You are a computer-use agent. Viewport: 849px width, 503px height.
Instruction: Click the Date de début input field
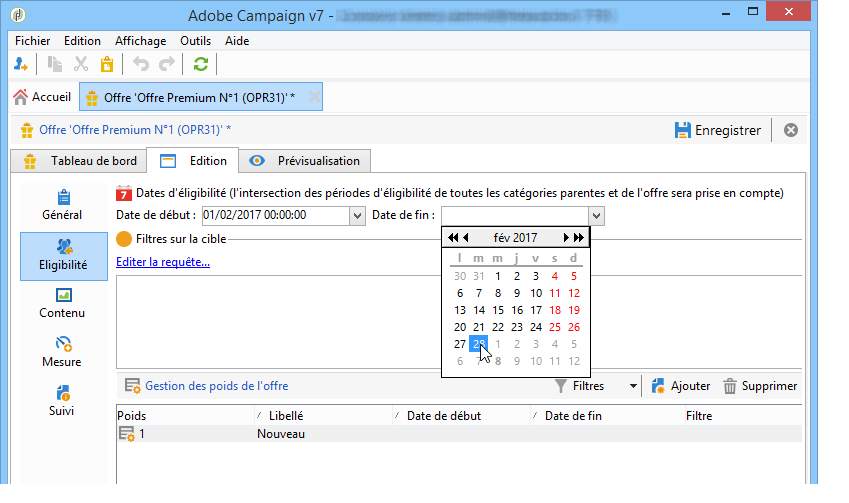click(x=276, y=215)
